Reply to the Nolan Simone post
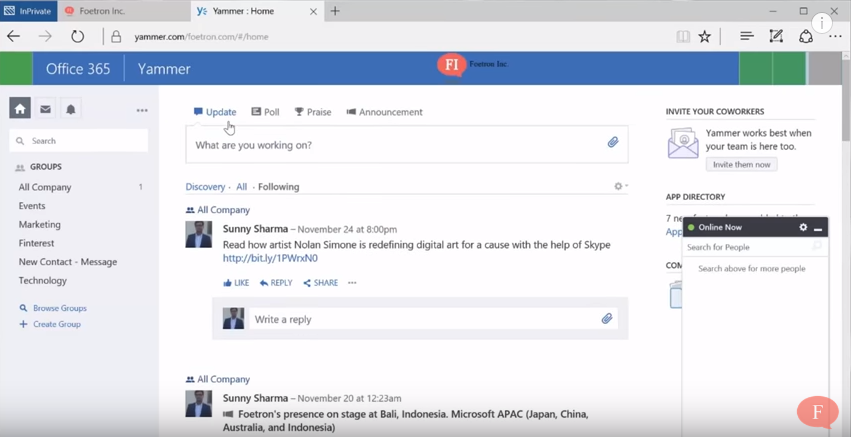 coord(276,283)
